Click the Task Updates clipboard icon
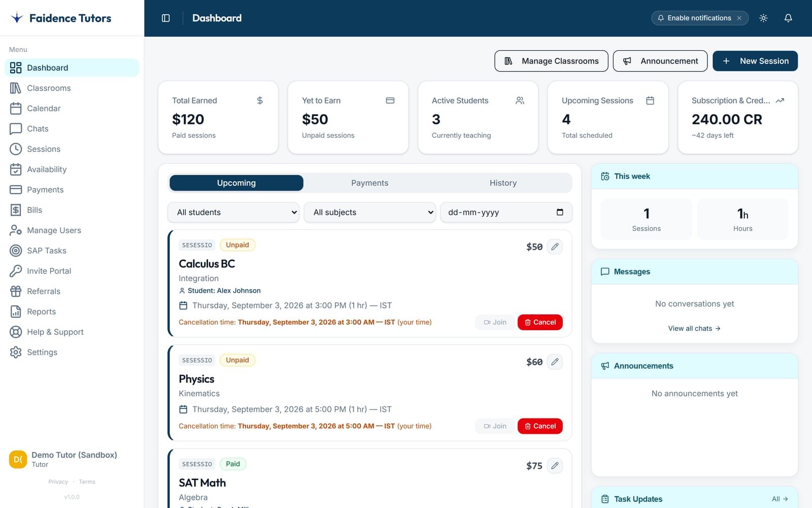 (x=605, y=499)
